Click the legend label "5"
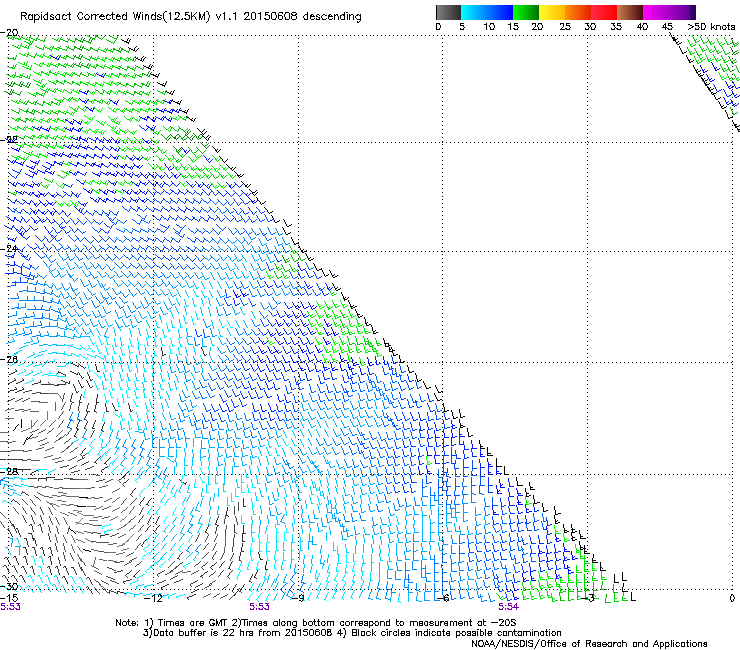This screenshot has height=650, width=740. [462, 27]
